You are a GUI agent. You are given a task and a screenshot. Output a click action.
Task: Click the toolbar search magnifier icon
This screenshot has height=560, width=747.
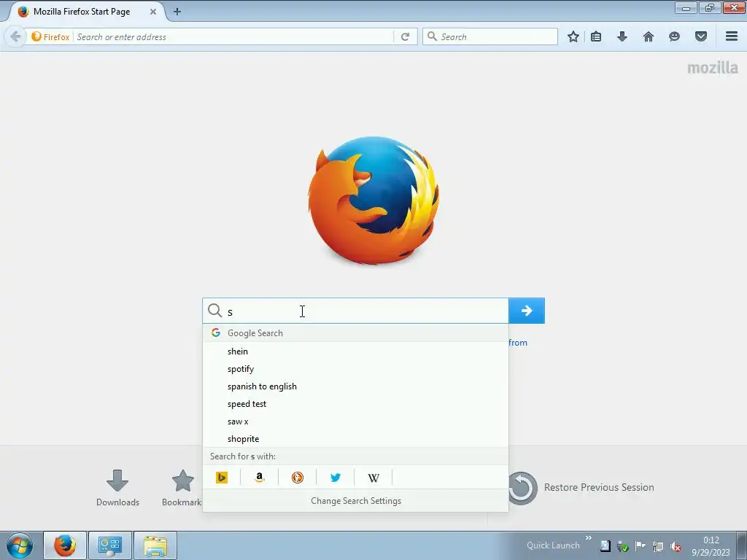(432, 36)
